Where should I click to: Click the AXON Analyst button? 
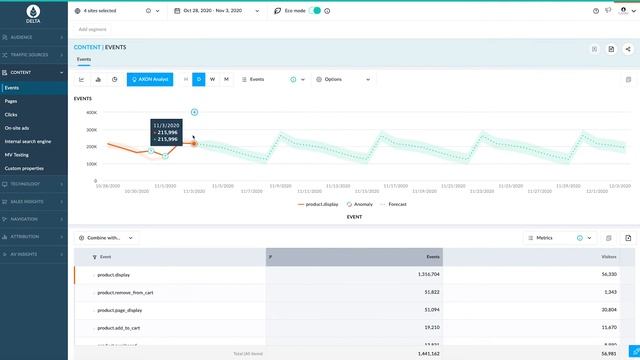150,80
